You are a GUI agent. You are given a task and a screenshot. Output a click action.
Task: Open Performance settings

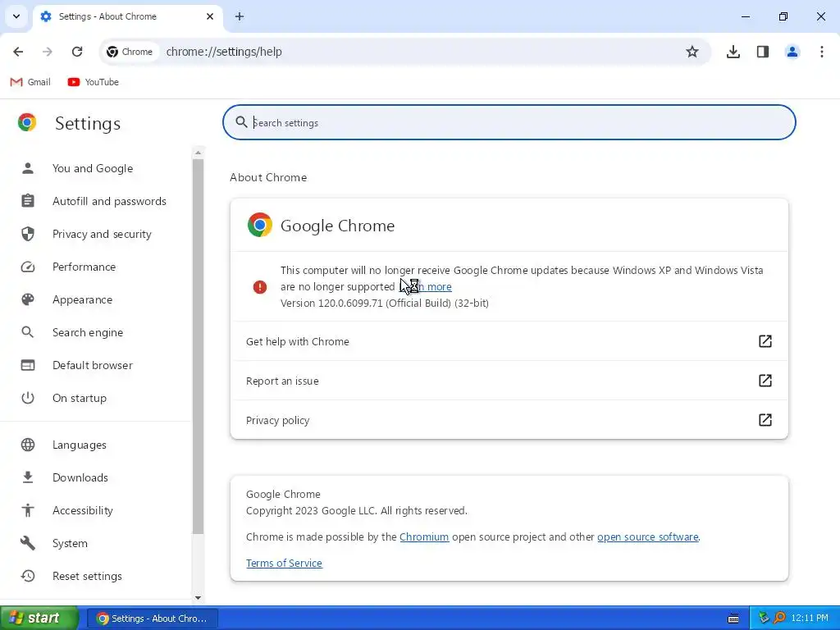click(x=84, y=267)
